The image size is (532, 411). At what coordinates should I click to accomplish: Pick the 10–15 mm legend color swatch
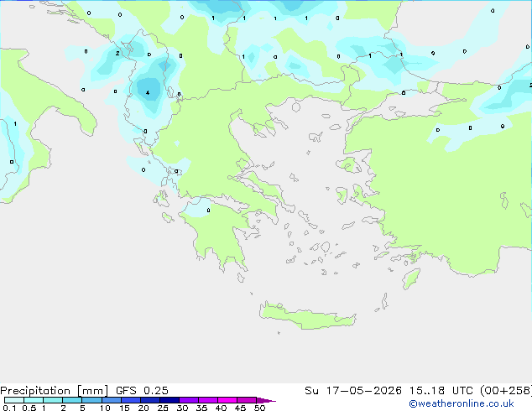coord(112,400)
